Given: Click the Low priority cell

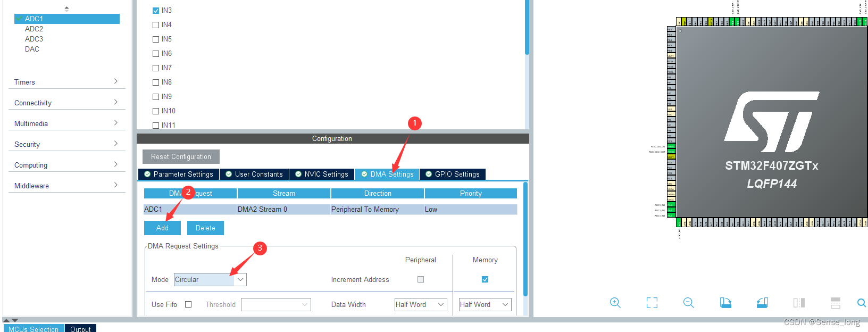Looking at the screenshot, I should (x=471, y=209).
